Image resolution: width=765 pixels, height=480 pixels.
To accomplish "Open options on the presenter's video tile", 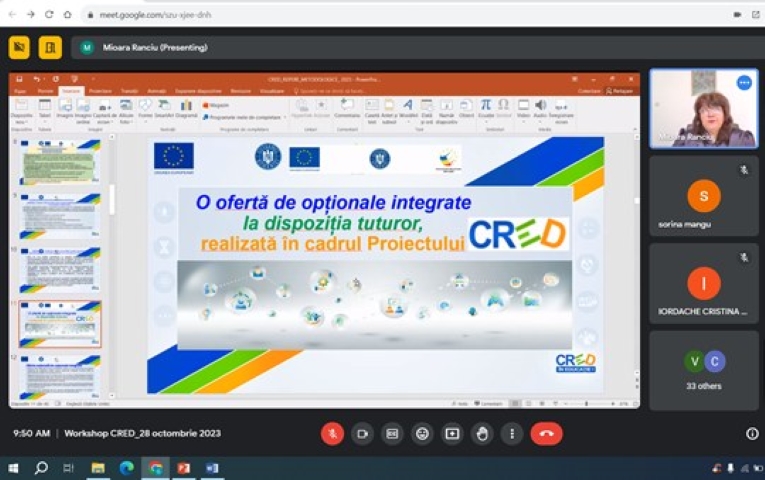I will (x=744, y=82).
